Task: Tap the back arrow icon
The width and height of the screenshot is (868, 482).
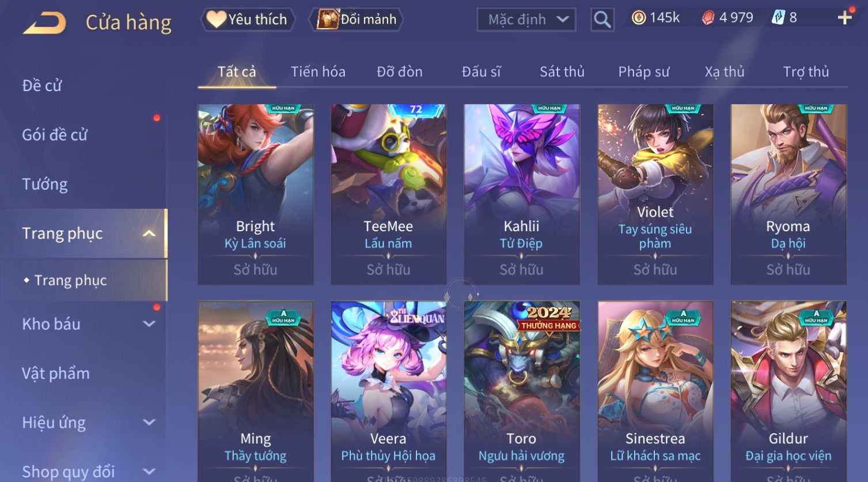Action: coord(44,22)
